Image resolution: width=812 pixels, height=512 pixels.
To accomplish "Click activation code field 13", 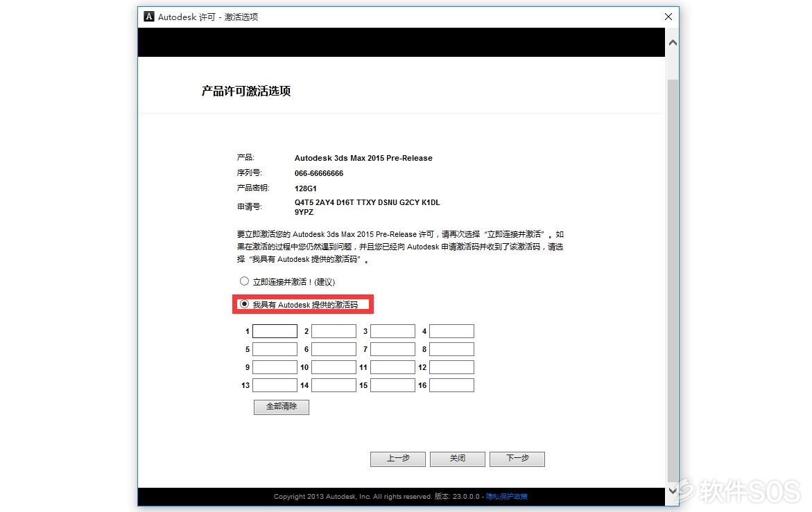I will 275,385.
